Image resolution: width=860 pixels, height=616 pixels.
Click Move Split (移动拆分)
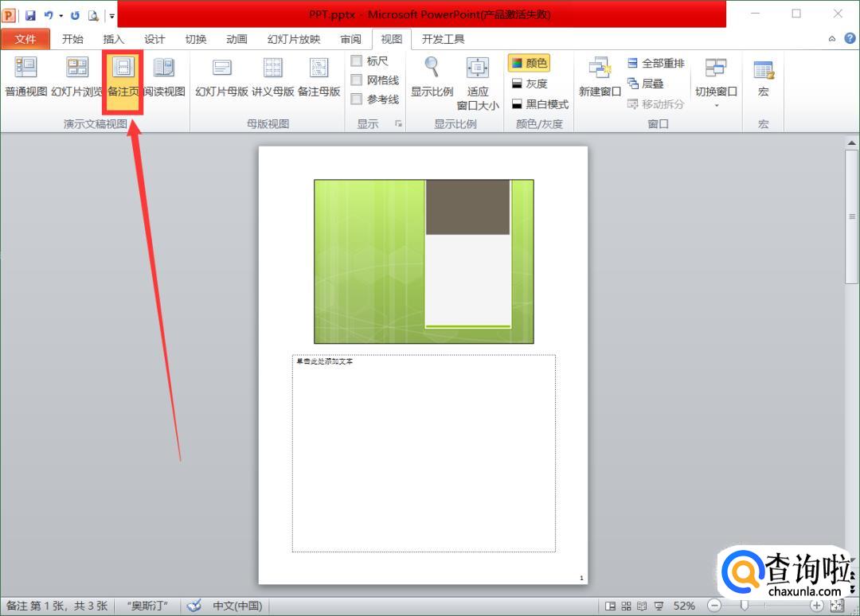click(655, 104)
